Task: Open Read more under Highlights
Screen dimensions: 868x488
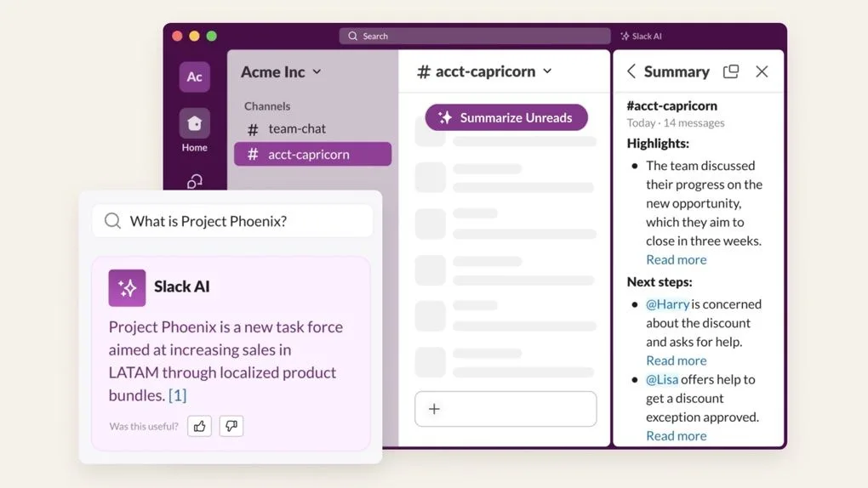Action: coord(676,259)
